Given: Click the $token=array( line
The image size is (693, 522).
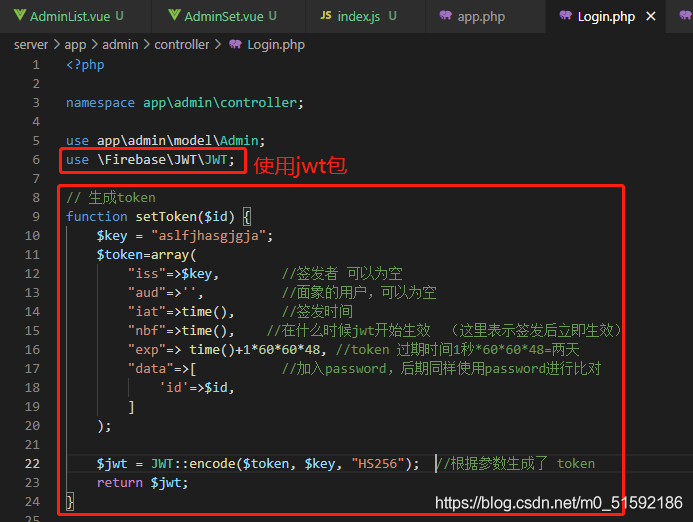Looking at the screenshot, I should pyautogui.click(x=146, y=255).
